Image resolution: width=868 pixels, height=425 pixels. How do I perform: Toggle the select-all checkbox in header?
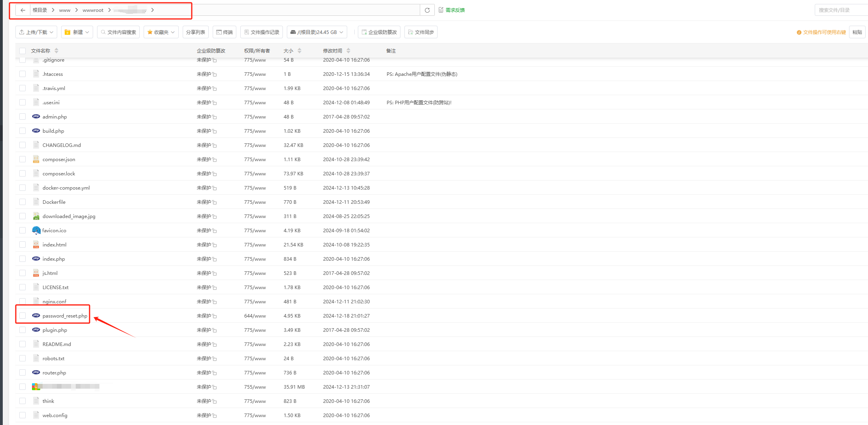coord(22,51)
